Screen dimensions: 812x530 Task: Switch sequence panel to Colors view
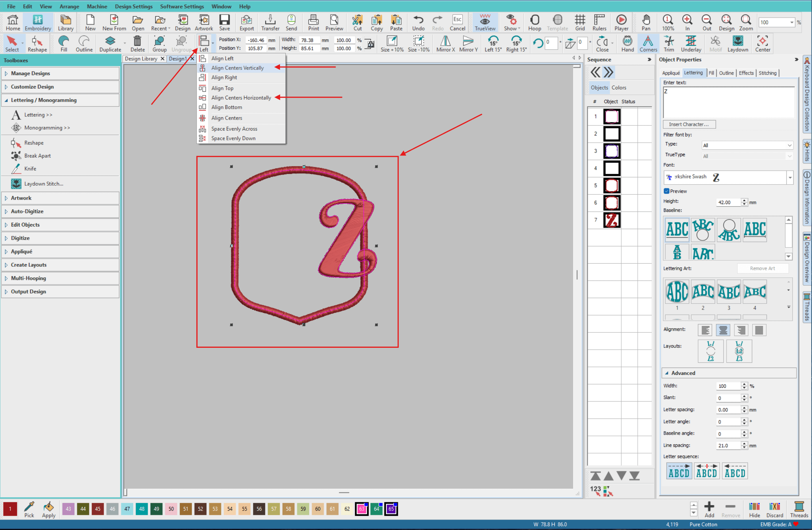tap(619, 87)
